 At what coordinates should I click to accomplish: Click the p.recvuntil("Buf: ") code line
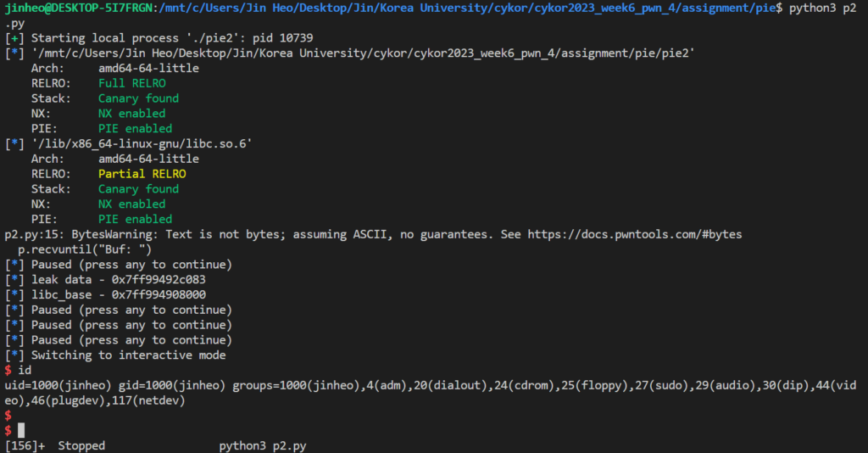point(84,249)
